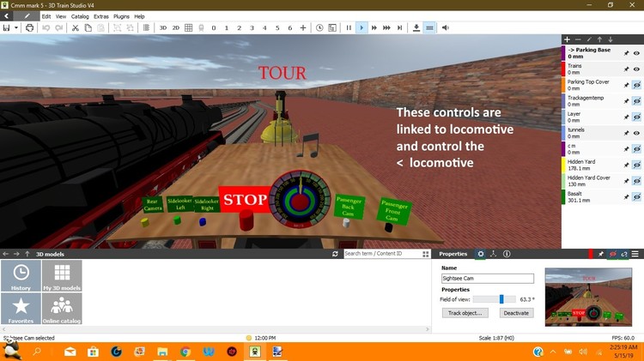Click the Print icon
644x361 pixels.
[x=29, y=28]
